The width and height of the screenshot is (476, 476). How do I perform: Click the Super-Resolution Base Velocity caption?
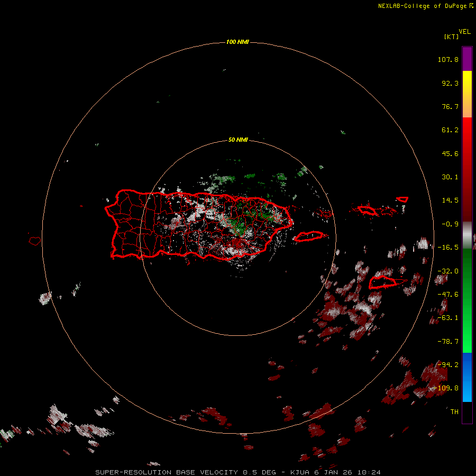pyautogui.click(x=238, y=472)
